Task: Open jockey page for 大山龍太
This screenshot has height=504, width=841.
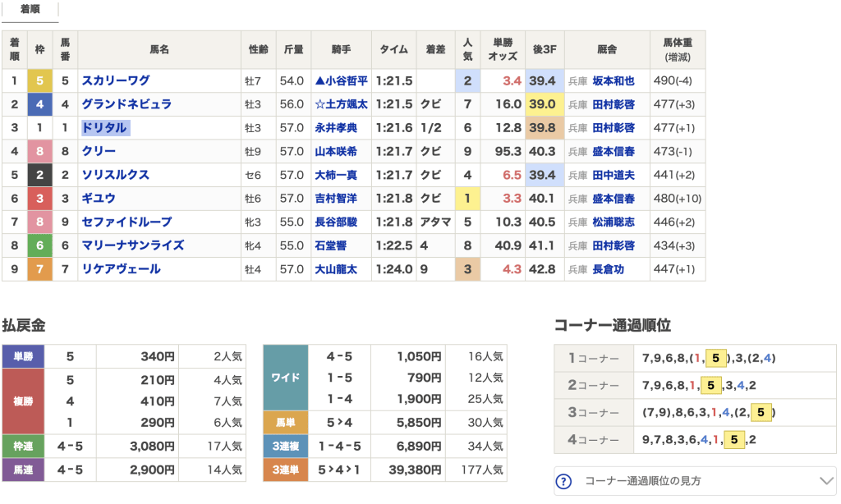Action: pyautogui.click(x=336, y=270)
